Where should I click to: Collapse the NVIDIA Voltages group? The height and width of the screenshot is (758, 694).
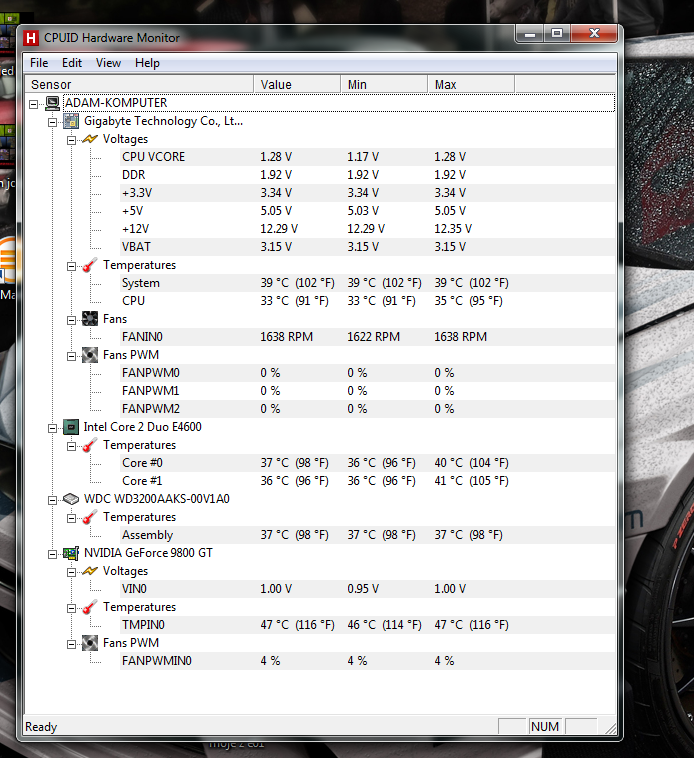pos(71,572)
